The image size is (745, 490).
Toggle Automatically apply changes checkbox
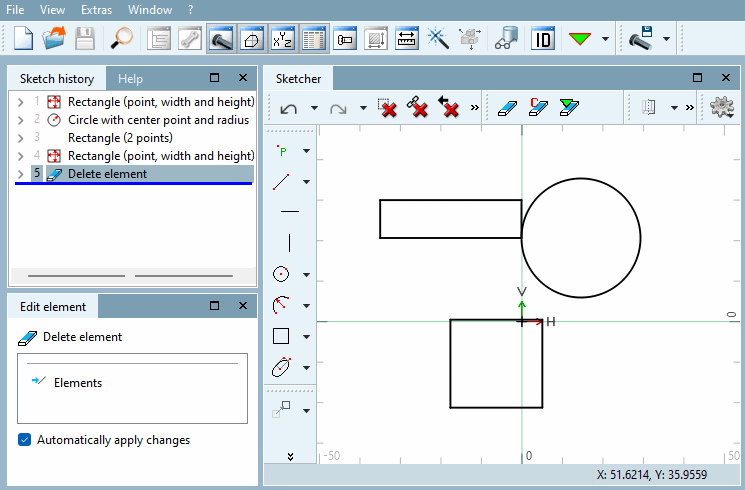24,440
